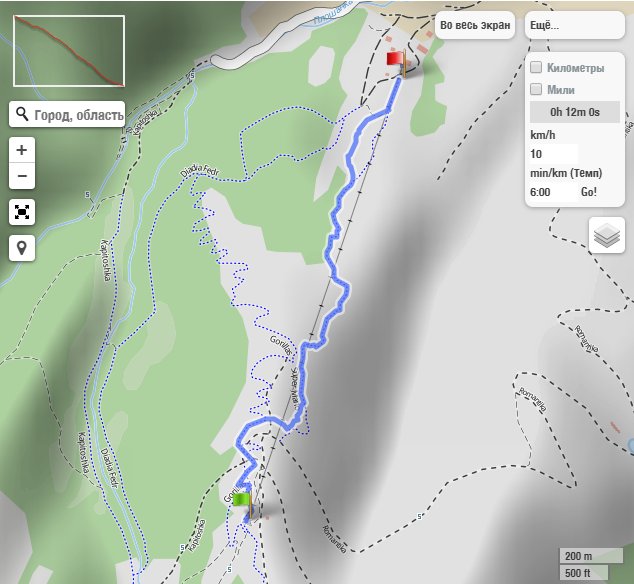
Task: Open the map layers stack icon
Action: coord(606,235)
